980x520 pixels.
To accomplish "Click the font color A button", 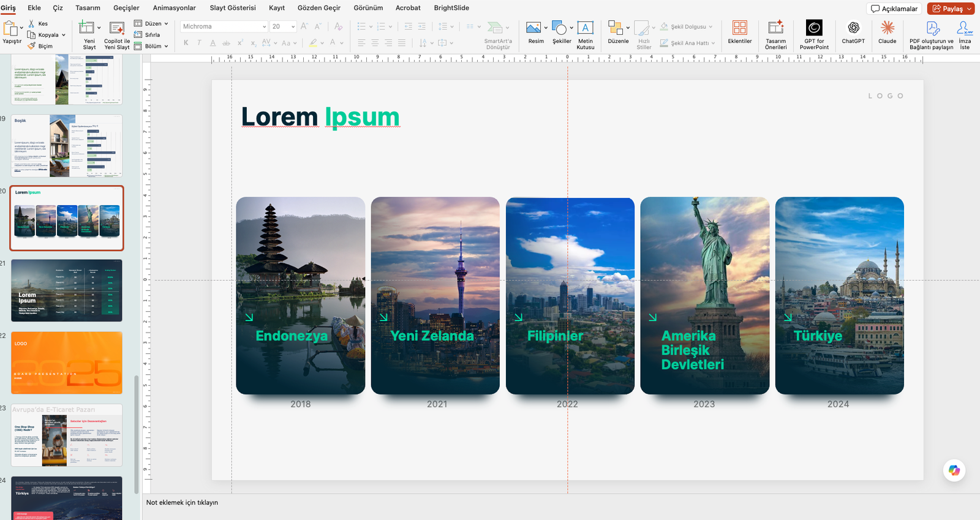I will click(x=333, y=43).
